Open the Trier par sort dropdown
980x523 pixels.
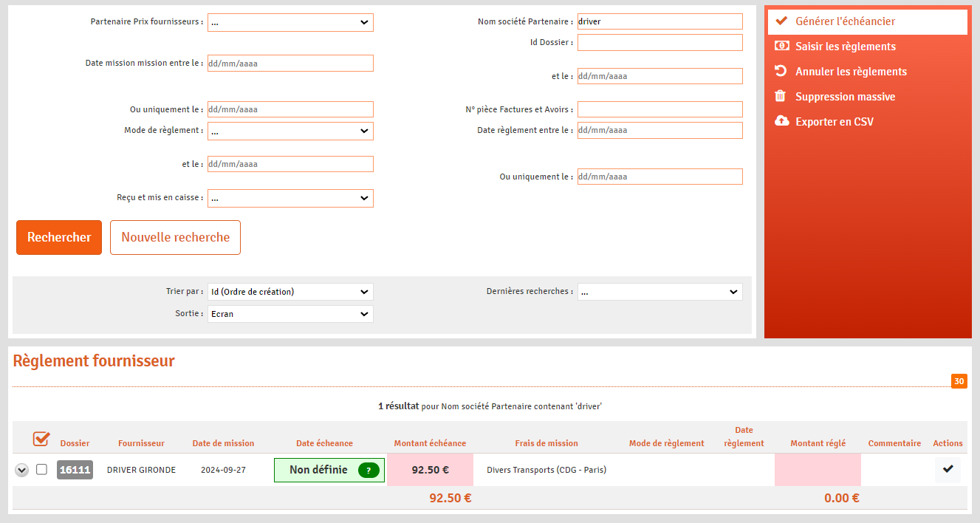pos(290,292)
